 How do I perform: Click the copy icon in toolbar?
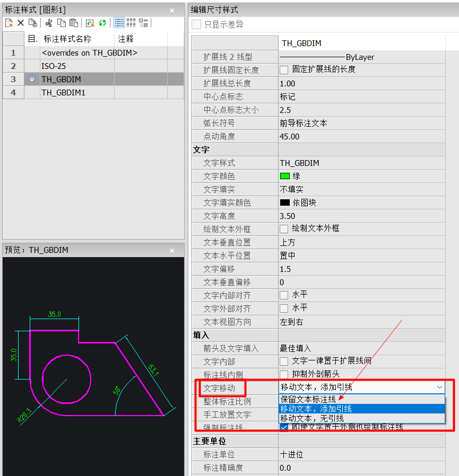62,23
